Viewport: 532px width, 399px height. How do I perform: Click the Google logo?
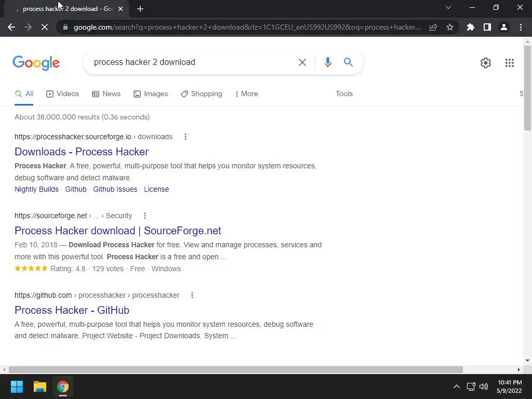point(36,63)
